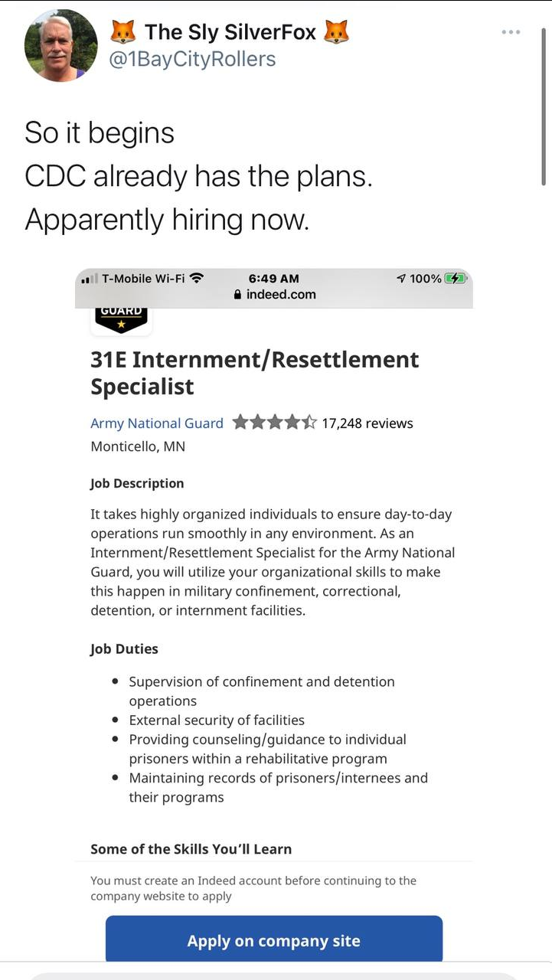Click the Army National Guard company link
This screenshot has width=552, height=980.
pos(157,423)
